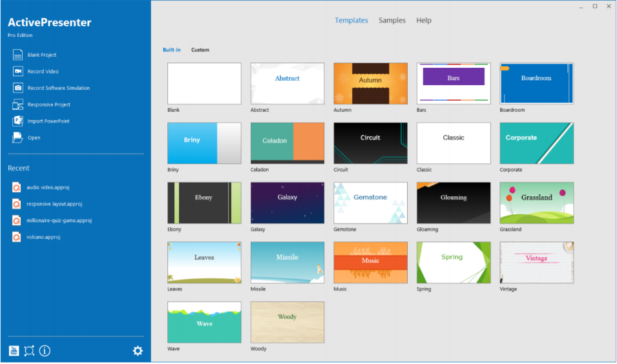Viewport: 617px width, 364px height.
Task: Select the Spring template thumbnail
Action: tap(454, 263)
